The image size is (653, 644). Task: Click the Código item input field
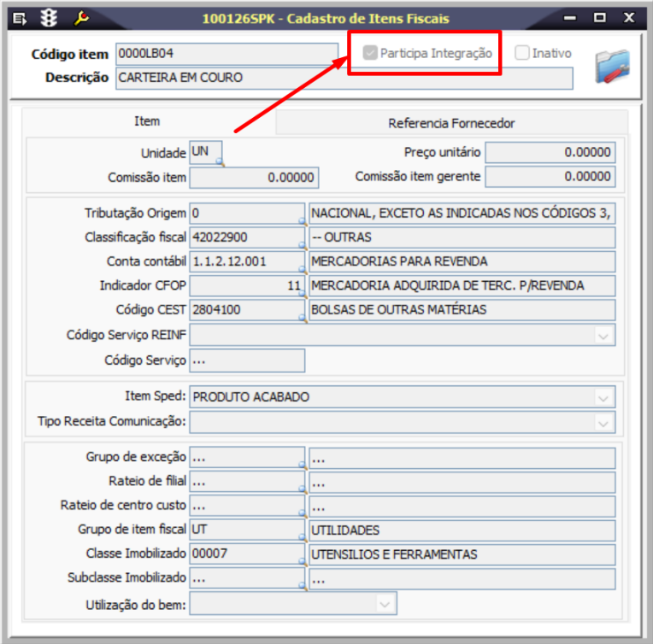[227, 54]
